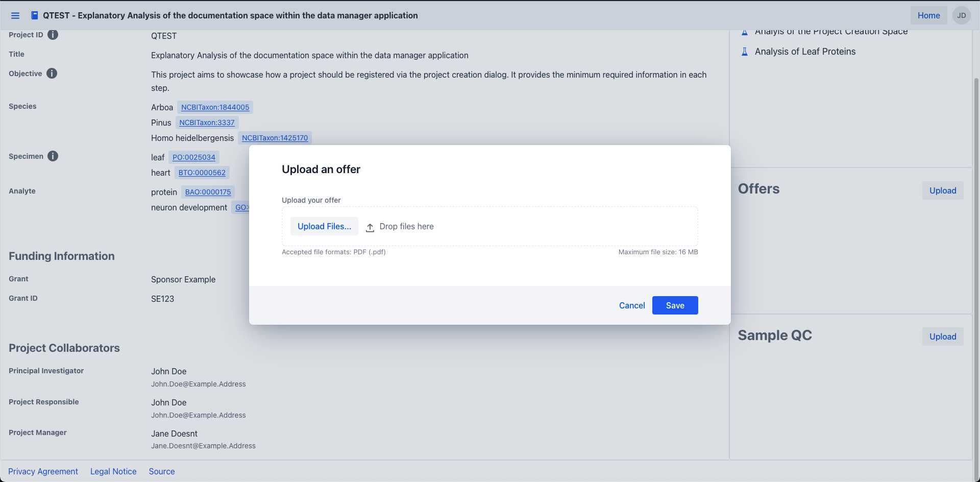Click the upload arrow icon in drop zone

coord(370,227)
